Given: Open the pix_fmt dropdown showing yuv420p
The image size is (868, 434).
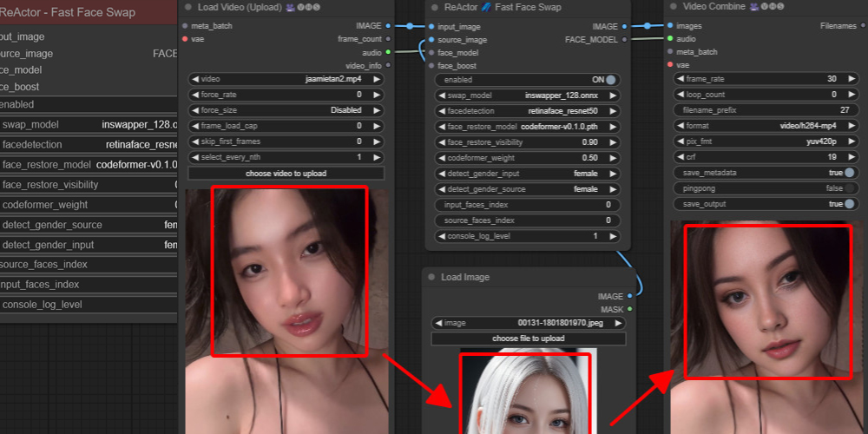Looking at the screenshot, I should click(x=766, y=141).
